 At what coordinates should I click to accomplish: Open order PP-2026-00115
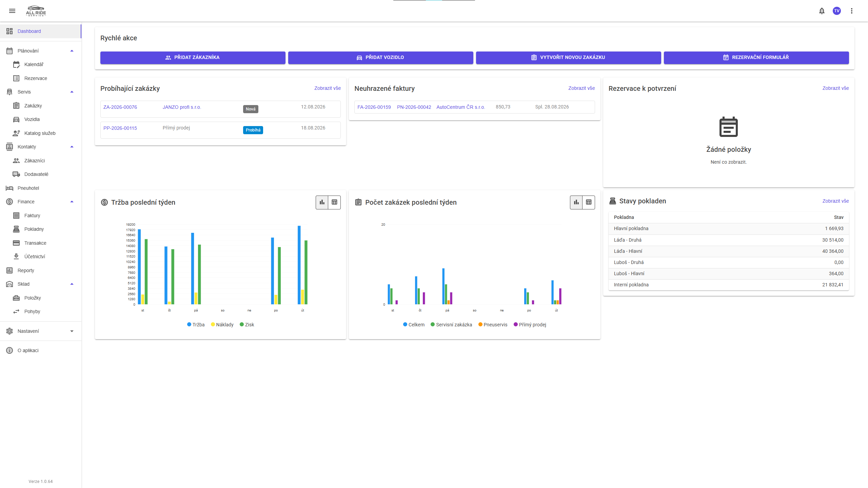pyautogui.click(x=120, y=128)
